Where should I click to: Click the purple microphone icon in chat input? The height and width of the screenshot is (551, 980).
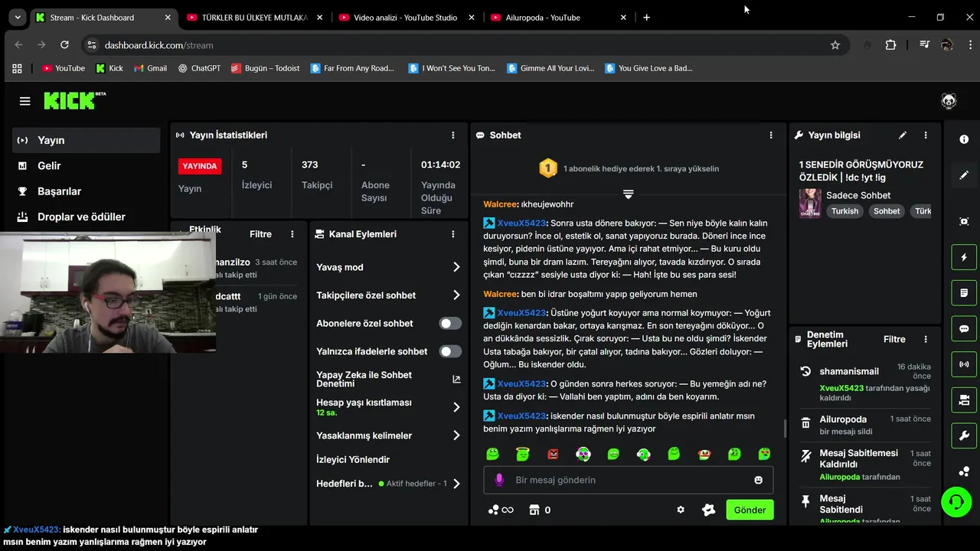pos(499,480)
